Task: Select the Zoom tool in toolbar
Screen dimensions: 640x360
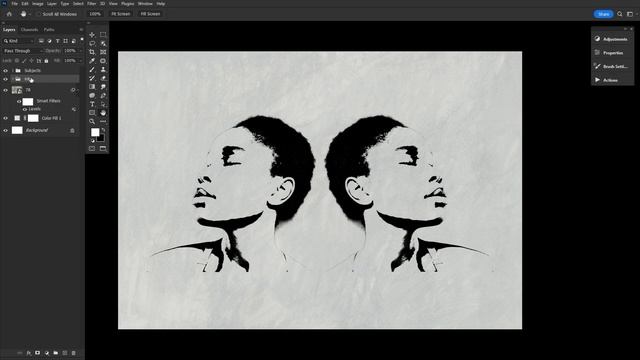Action: [x=92, y=121]
